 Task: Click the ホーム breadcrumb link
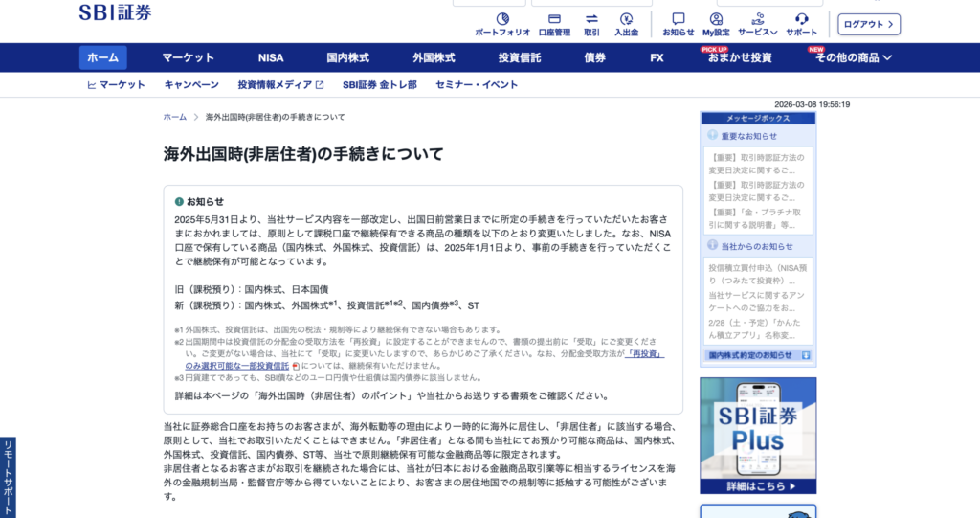(175, 117)
